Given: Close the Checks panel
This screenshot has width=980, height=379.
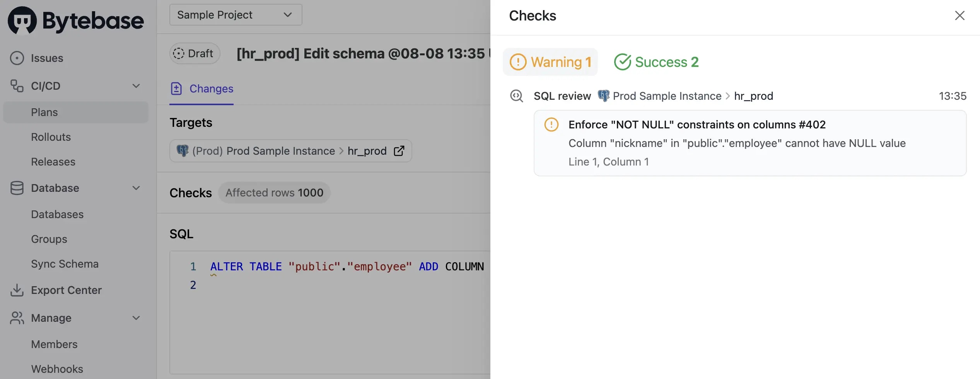Looking at the screenshot, I should (x=960, y=15).
